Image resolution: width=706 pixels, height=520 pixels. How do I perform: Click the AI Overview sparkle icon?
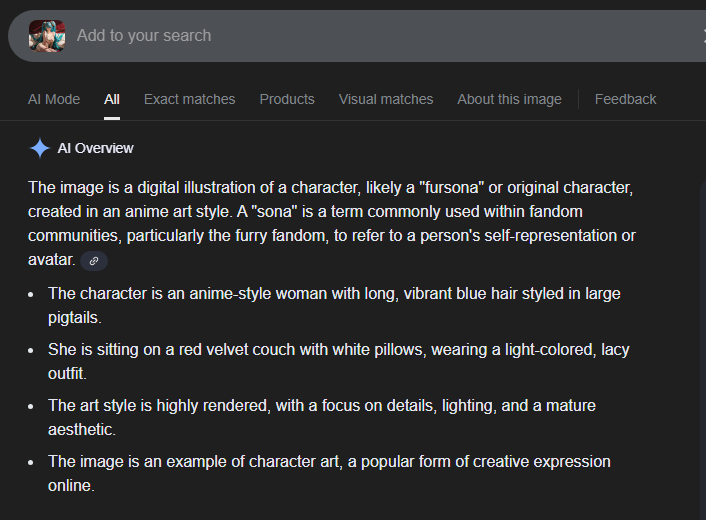click(40, 148)
